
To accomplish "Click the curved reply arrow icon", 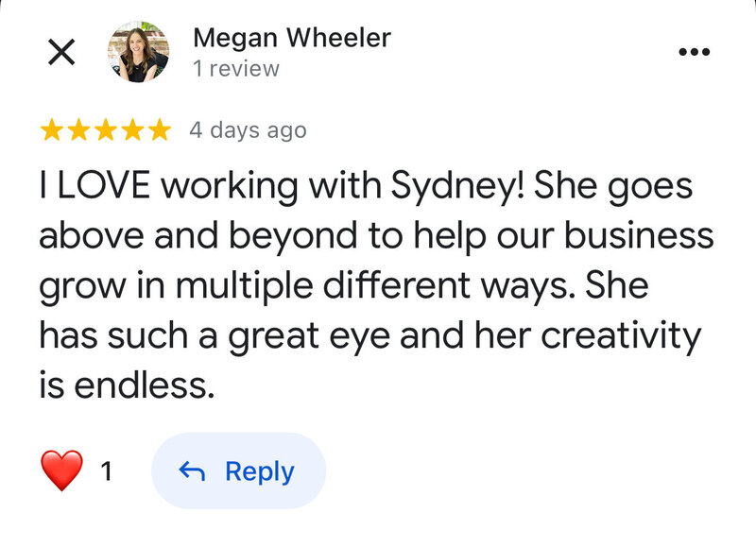I will 192,471.
